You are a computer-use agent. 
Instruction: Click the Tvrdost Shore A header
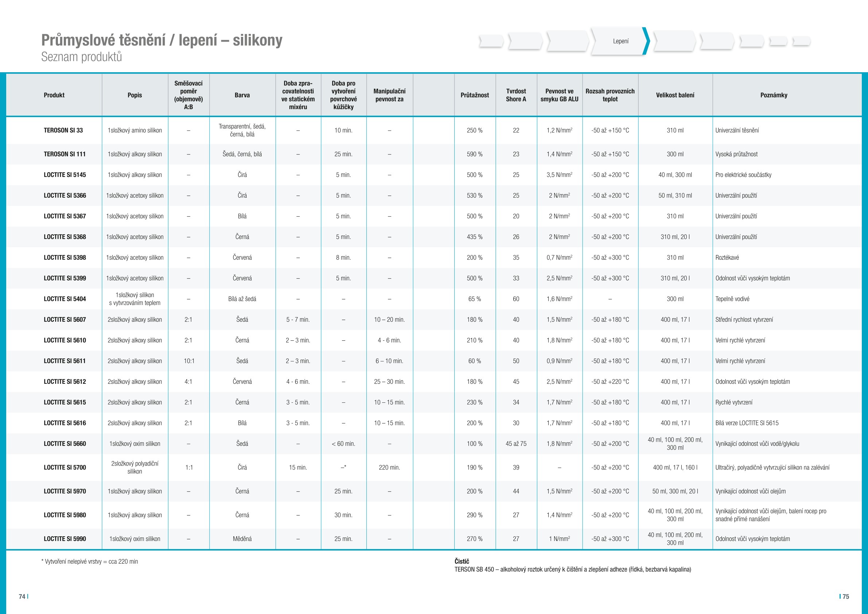(x=516, y=95)
